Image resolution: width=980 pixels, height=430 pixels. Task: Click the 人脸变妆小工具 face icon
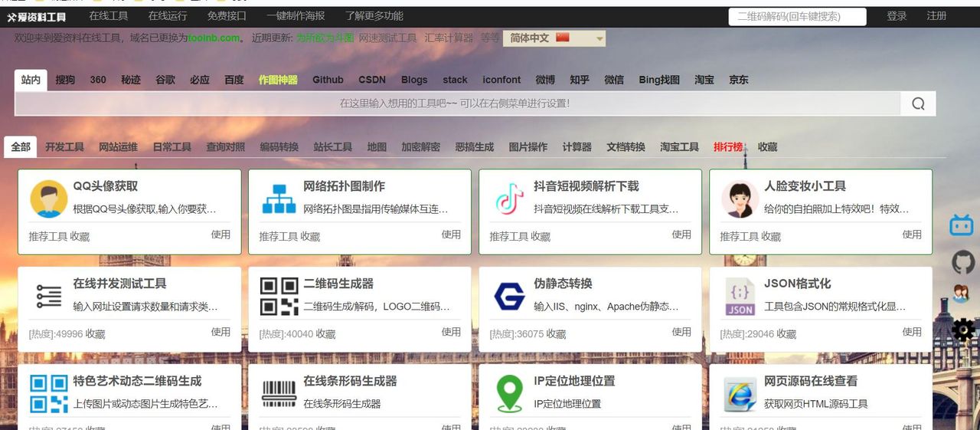pos(740,199)
